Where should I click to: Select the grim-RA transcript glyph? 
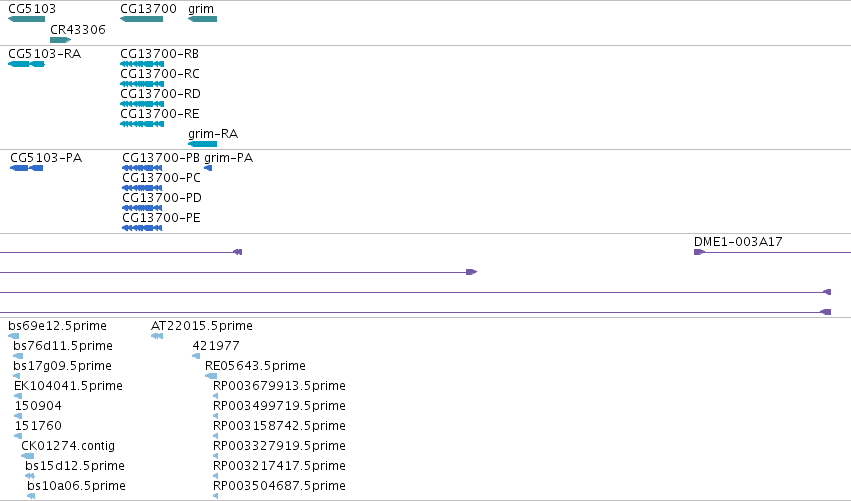pyautogui.click(x=202, y=144)
